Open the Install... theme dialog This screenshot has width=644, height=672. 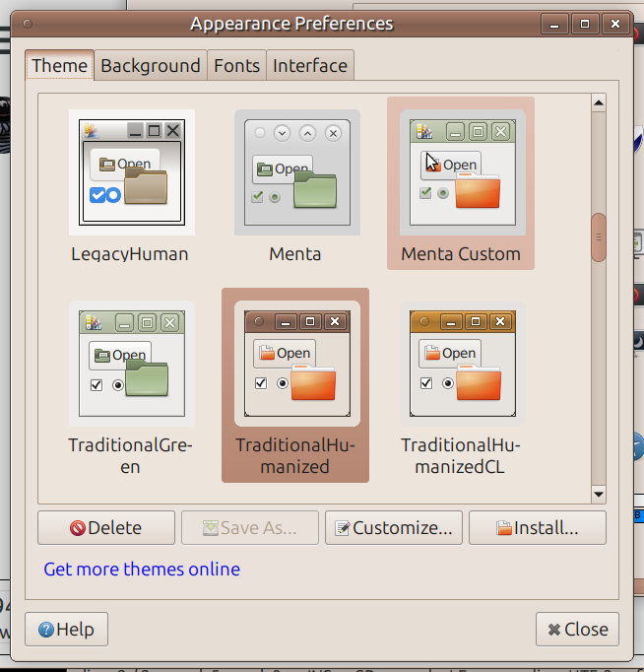click(537, 528)
